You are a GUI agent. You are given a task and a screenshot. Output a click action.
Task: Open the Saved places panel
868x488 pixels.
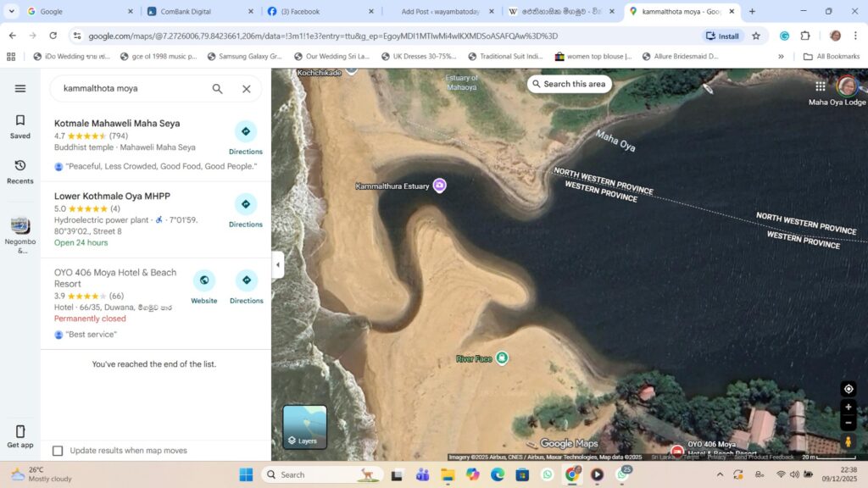pos(20,126)
